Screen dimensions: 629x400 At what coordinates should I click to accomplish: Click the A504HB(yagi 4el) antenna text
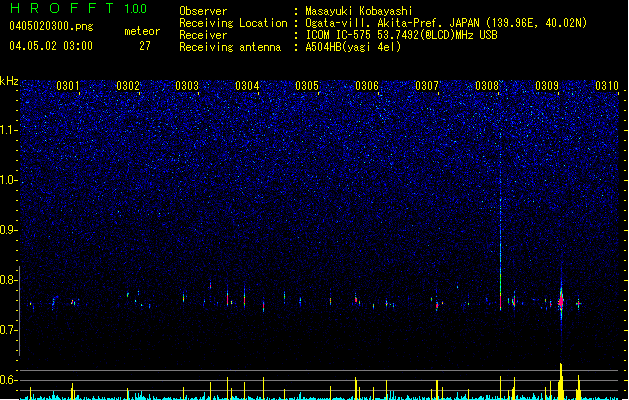click(353, 47)
